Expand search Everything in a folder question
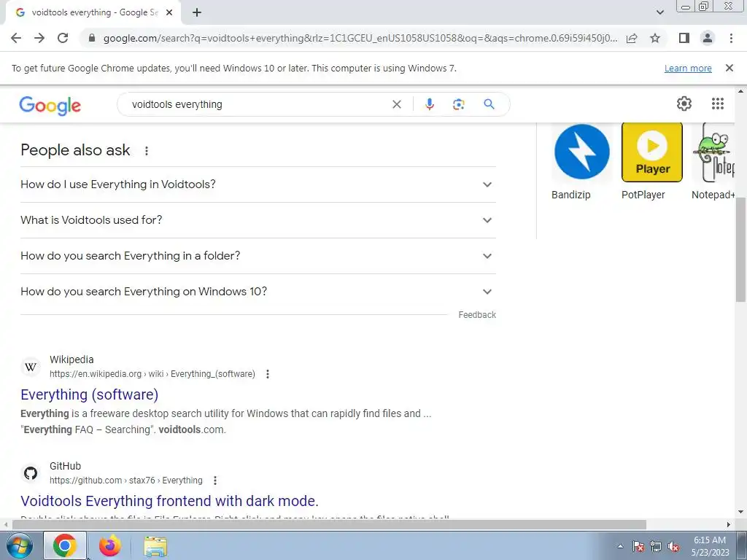 [258, 256]
